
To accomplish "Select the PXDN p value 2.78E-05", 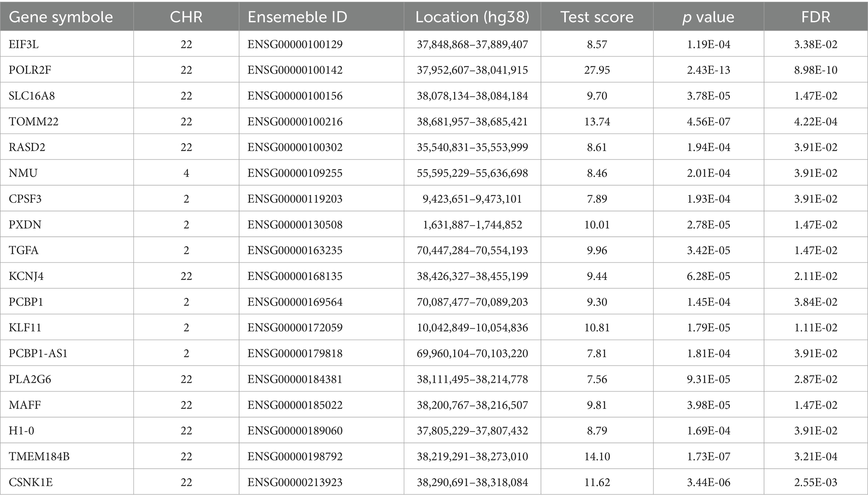I will [708, 225].
